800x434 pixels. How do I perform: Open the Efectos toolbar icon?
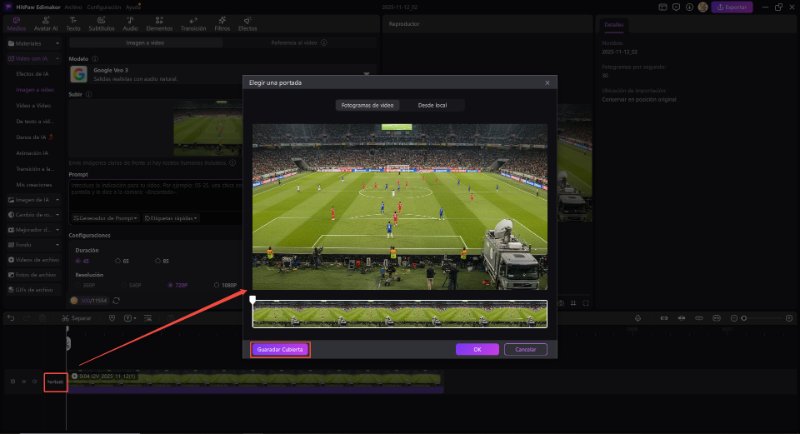[x=247, y=26]
